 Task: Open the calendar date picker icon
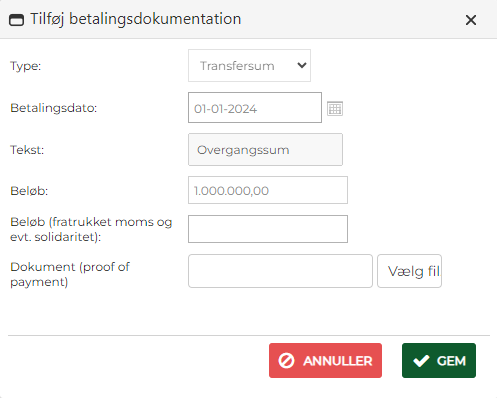pos(335,109)
